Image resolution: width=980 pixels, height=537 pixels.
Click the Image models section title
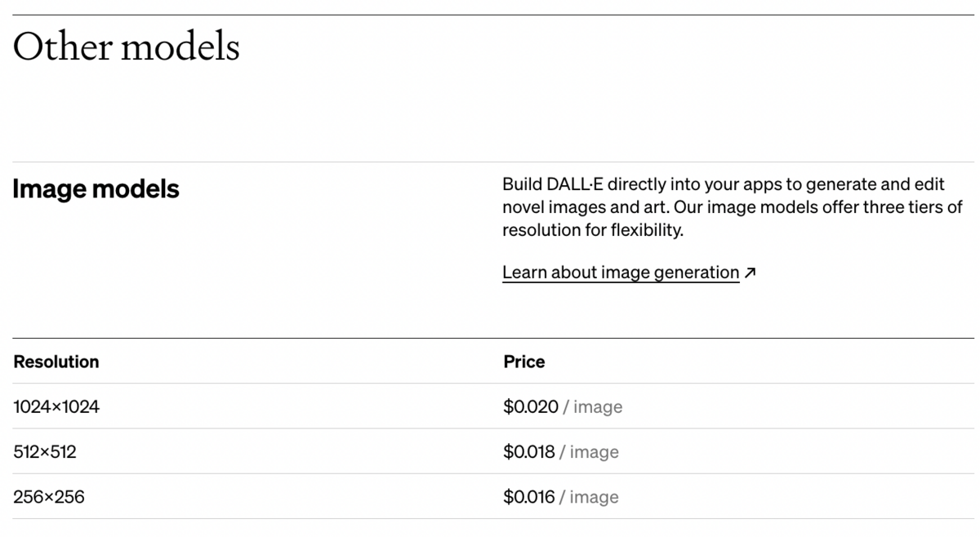point(96,189)
